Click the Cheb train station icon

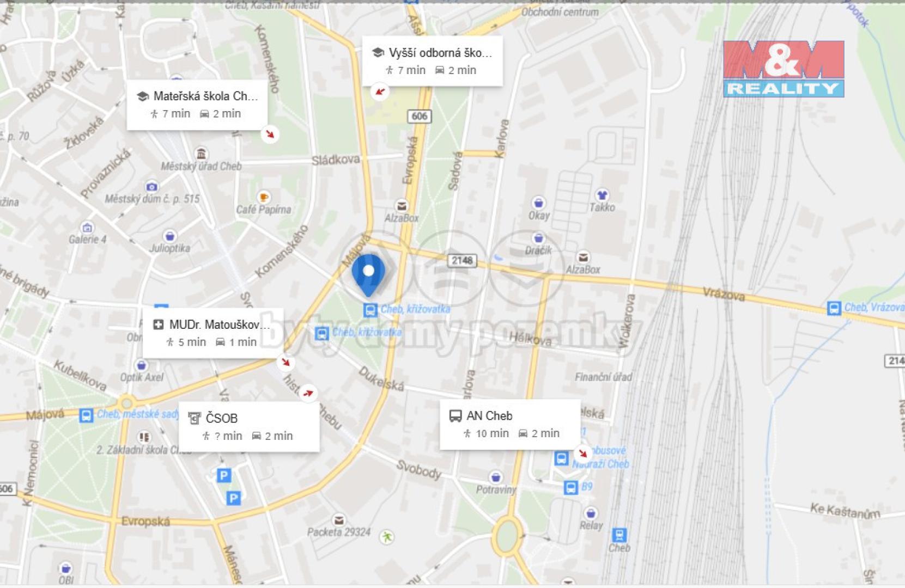(x=619, y=535)
